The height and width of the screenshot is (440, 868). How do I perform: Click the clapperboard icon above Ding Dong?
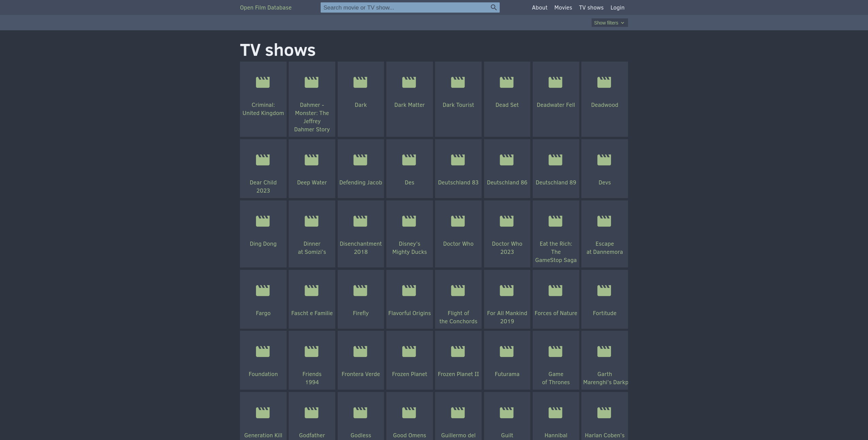coord(263,221)
